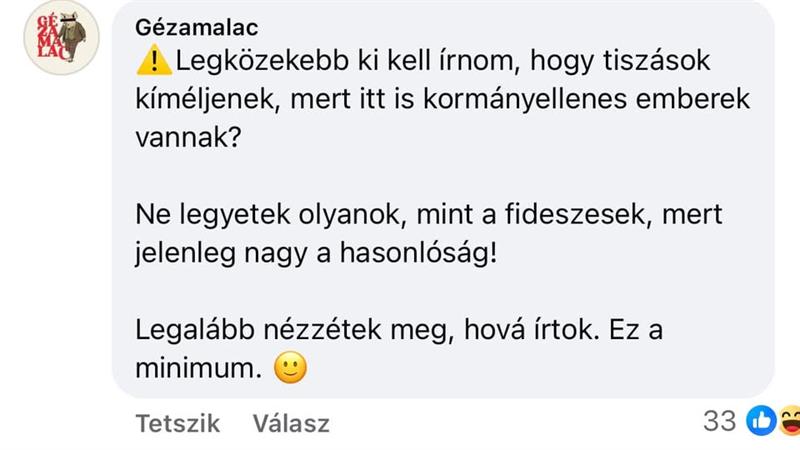This screenshot has height=450, width=800.
Task: Open the reactions count showing 33
Action: point(719,421)
